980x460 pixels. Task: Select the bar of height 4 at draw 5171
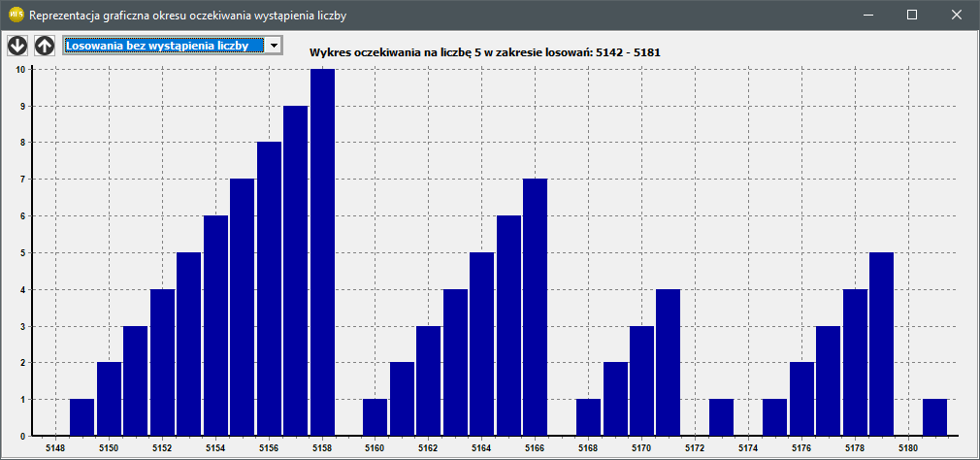669,362
